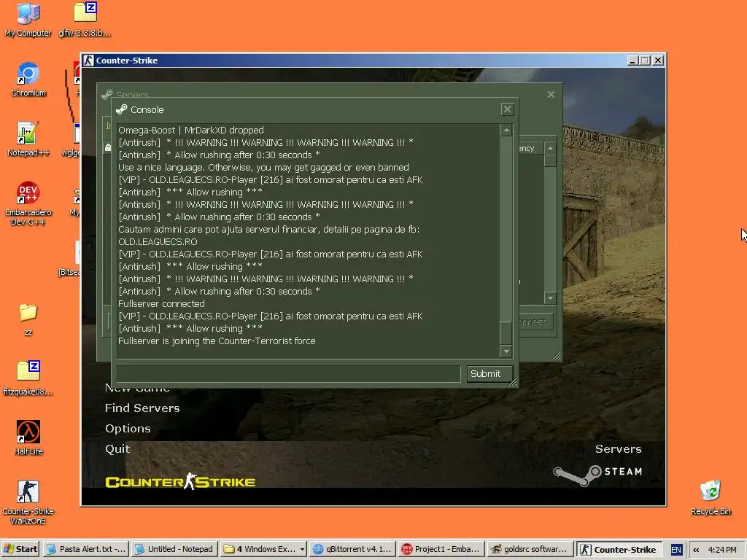Click Servers link at bottom right
This screenshot has width=747, height=560.
pos(619,449)
